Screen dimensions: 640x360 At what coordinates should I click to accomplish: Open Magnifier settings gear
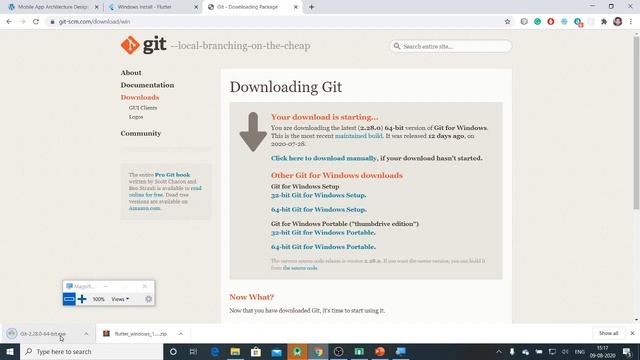[148, 299]
